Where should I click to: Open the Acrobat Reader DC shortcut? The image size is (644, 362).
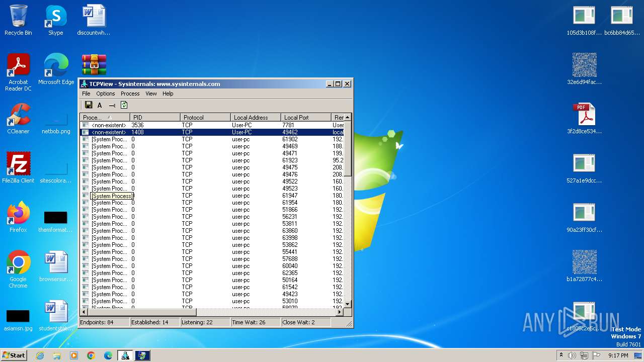point(18,72)
